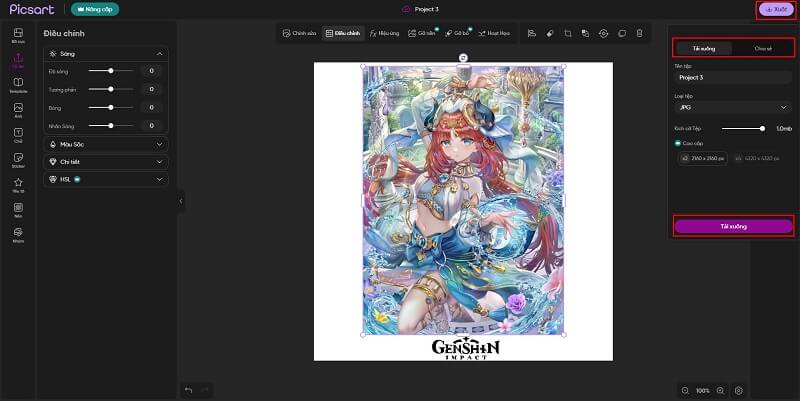
Task: Select the crop tool in top toolbar
Action: click(x=568, y=33)
